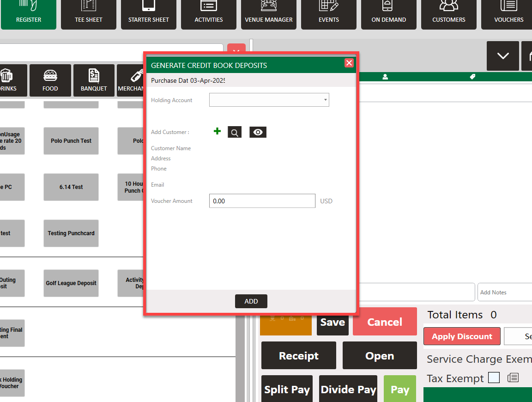Open the Venue Manager tab
The width and height of the screenshot is (532, 402).
pos(269,15)
